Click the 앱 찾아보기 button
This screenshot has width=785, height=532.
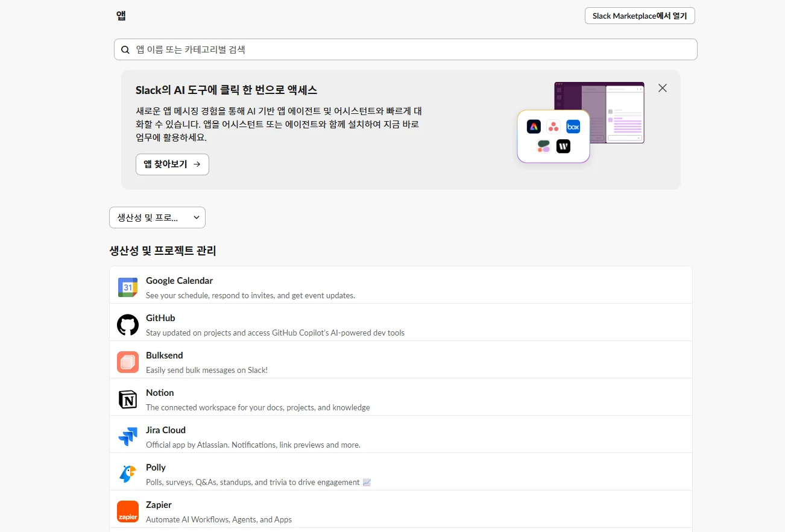click(x=172, y=164)
